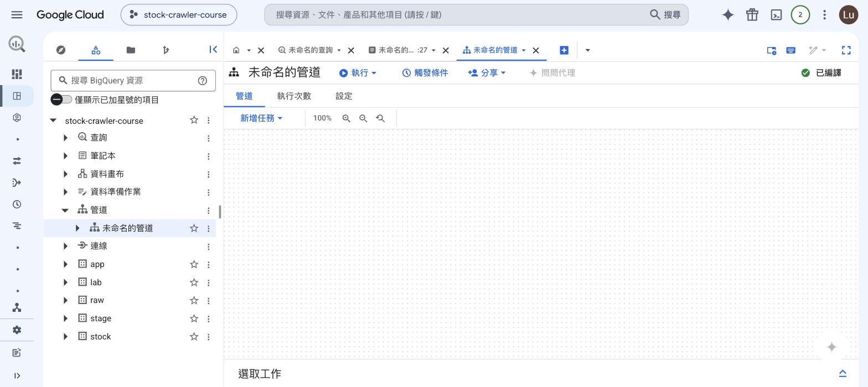Open data transfers icon in sidebar

coord(17,161)
